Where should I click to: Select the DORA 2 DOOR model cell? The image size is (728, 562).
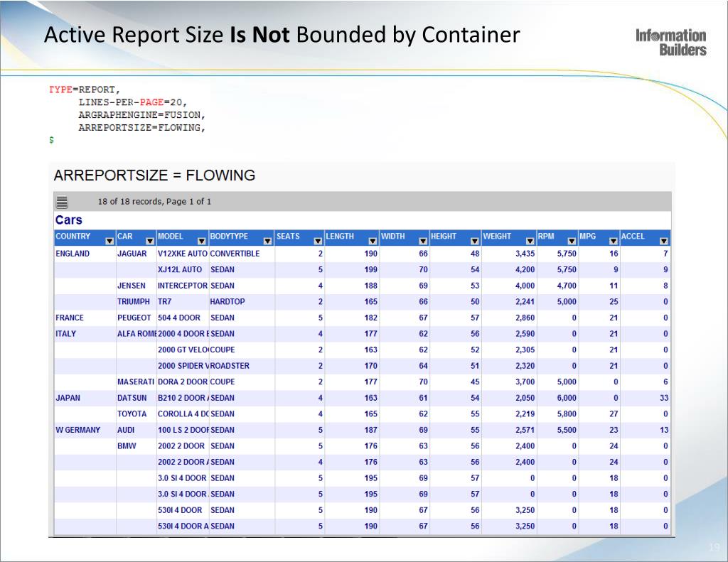183,382
